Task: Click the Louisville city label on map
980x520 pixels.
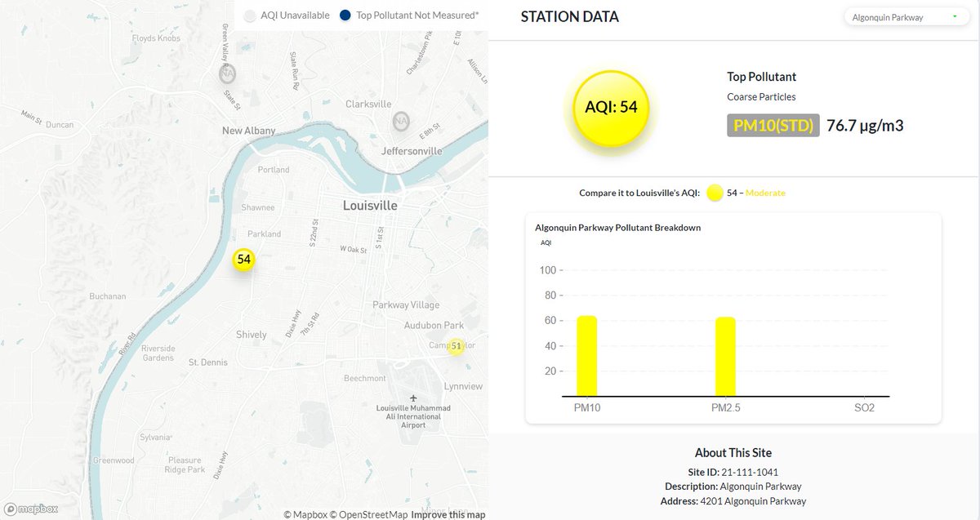Action: tap(371, 206)
